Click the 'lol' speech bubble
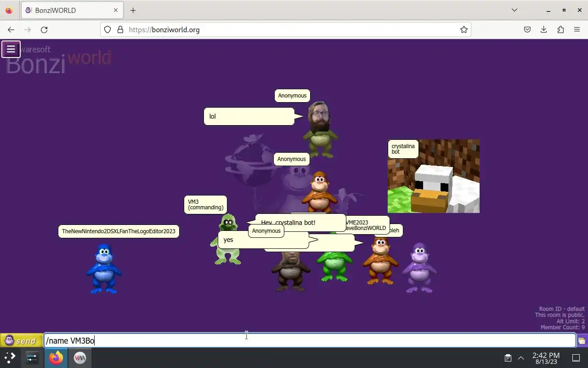Viewport: 588px width, 368px height. click(249, 116)
